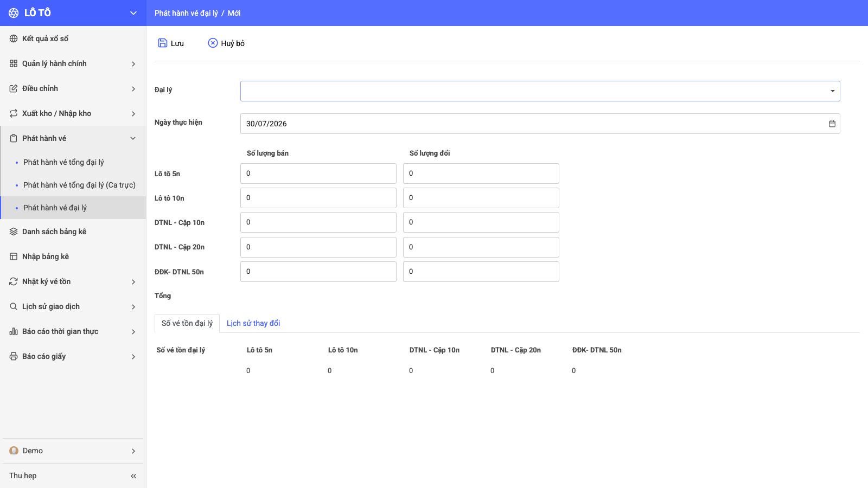Viewport: 868px width, 488px height.
Task: Click the Demo user avatar
Action: [x=14, y=451]
